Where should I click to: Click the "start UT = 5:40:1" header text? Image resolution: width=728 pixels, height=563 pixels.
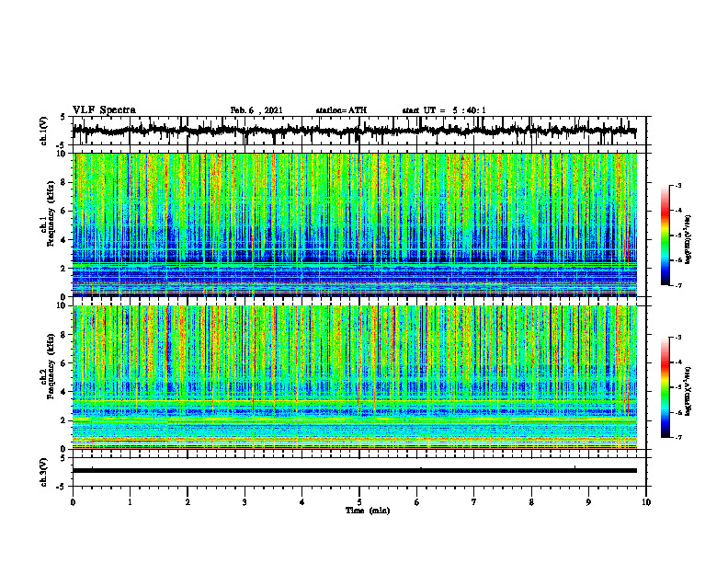[444, 110]
